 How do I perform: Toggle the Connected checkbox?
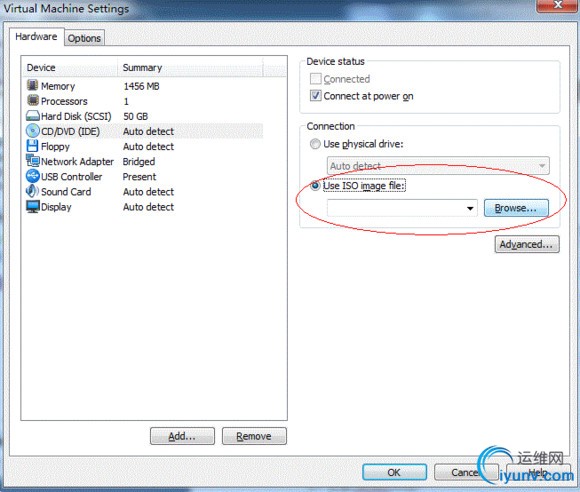point(316,79)
